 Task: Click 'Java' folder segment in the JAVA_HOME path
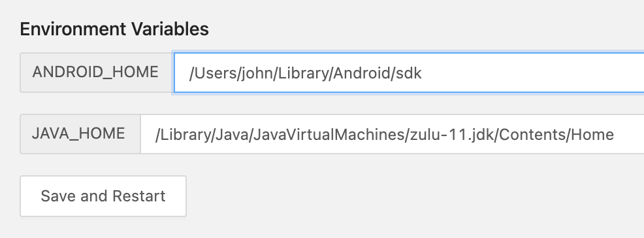coord(231,135)
